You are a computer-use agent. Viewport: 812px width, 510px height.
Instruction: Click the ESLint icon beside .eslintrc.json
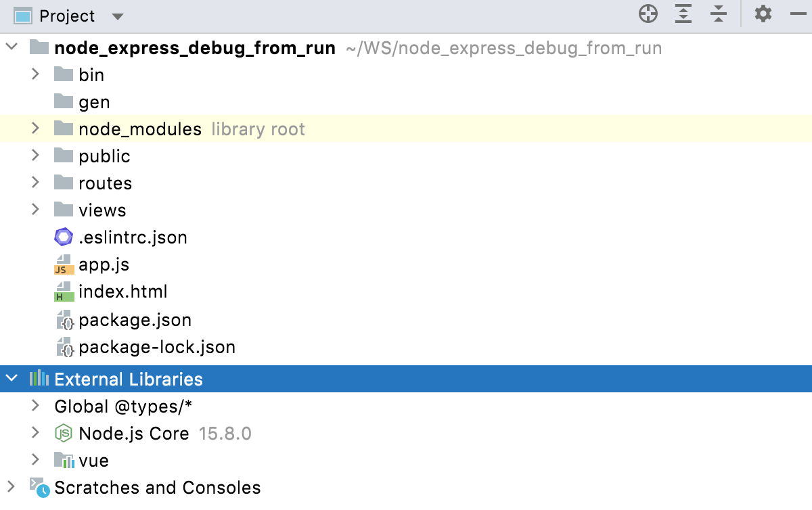tap(63, 237)
